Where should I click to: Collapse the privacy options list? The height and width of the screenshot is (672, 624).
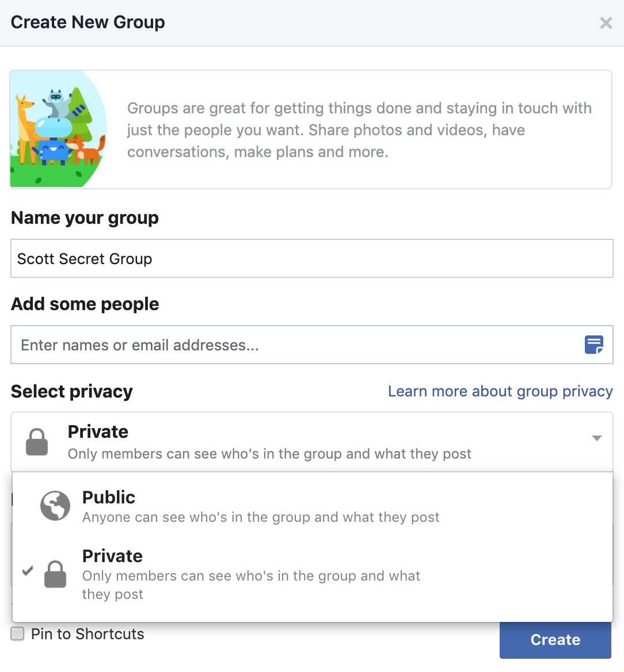(x=597, y=438)
